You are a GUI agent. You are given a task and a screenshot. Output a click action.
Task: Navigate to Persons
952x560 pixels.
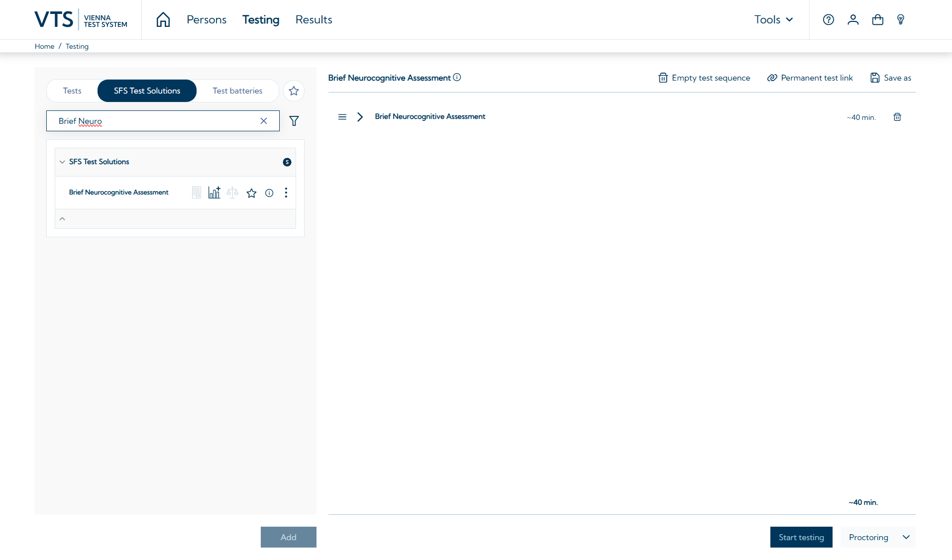coord(207,19)
